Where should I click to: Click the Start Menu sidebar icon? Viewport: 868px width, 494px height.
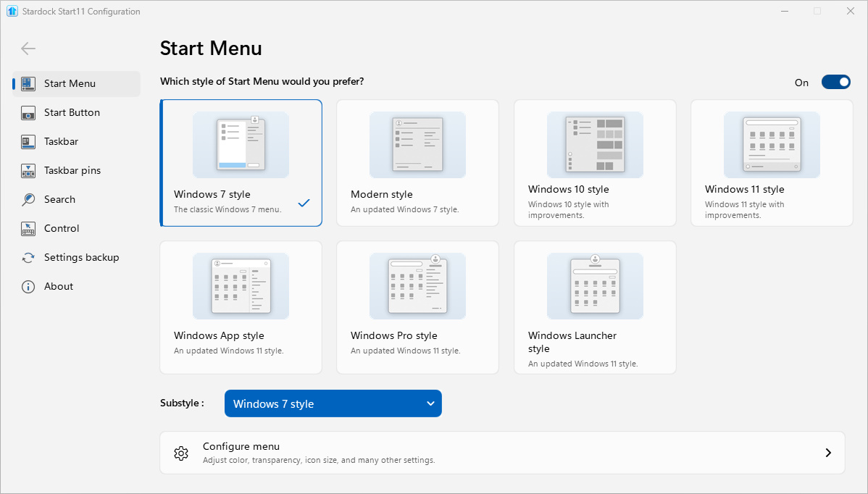click(28, 83)
